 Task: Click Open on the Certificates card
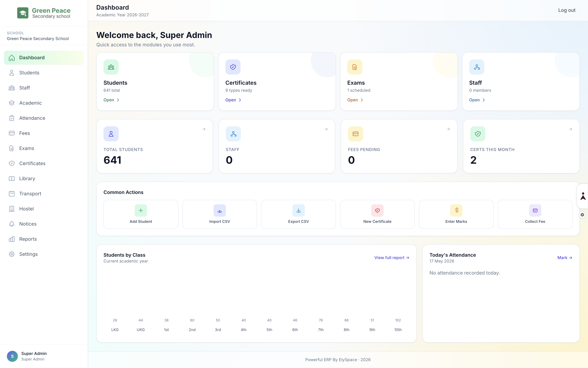click(233, 100)
